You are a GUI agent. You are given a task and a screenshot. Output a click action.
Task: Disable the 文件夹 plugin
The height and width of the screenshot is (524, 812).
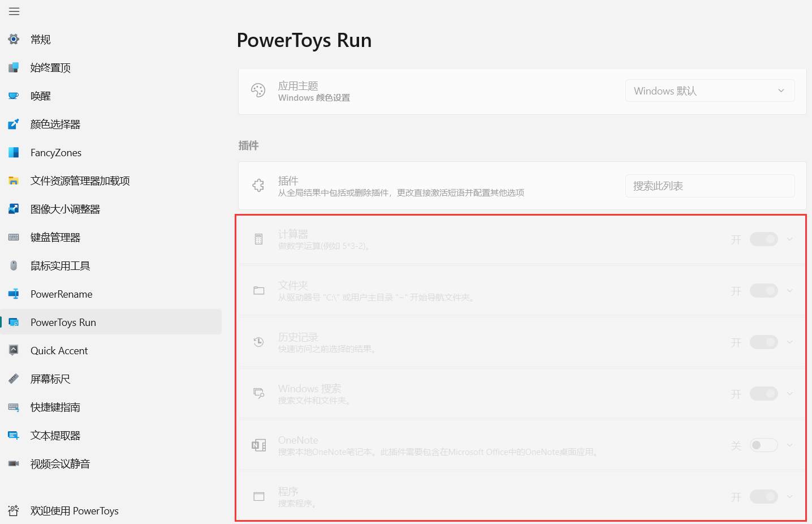pyautogui.click(x=763, y=290)
